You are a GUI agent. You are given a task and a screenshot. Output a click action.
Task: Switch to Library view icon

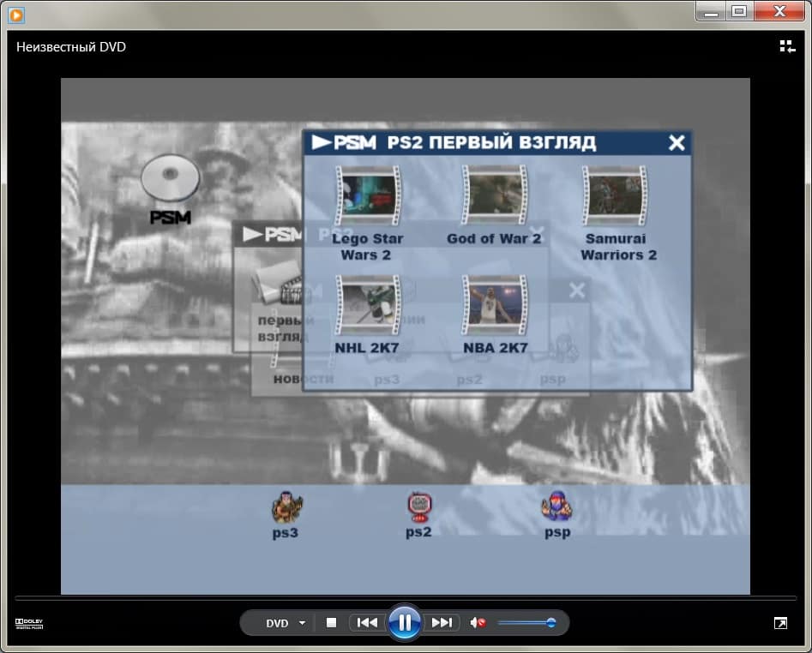point(787,46)
